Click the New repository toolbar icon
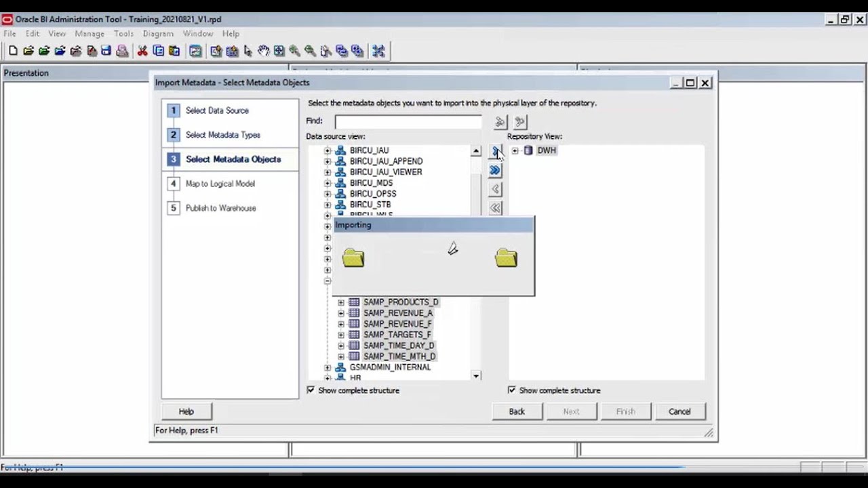This screenshot has width=868, height=488. click(x=13, y=51)
